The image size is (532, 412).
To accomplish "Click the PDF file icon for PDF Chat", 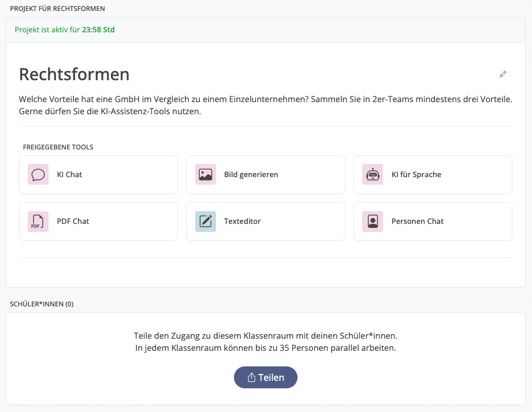I will pyautogui.click(x=38, y=221).
